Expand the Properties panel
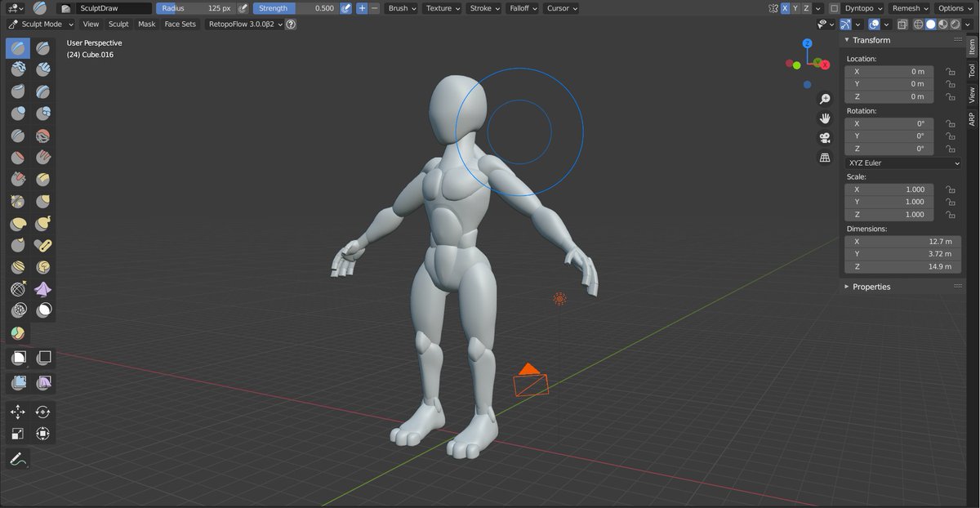Viewport: 980px width, 508px height. tap(871, 287)
